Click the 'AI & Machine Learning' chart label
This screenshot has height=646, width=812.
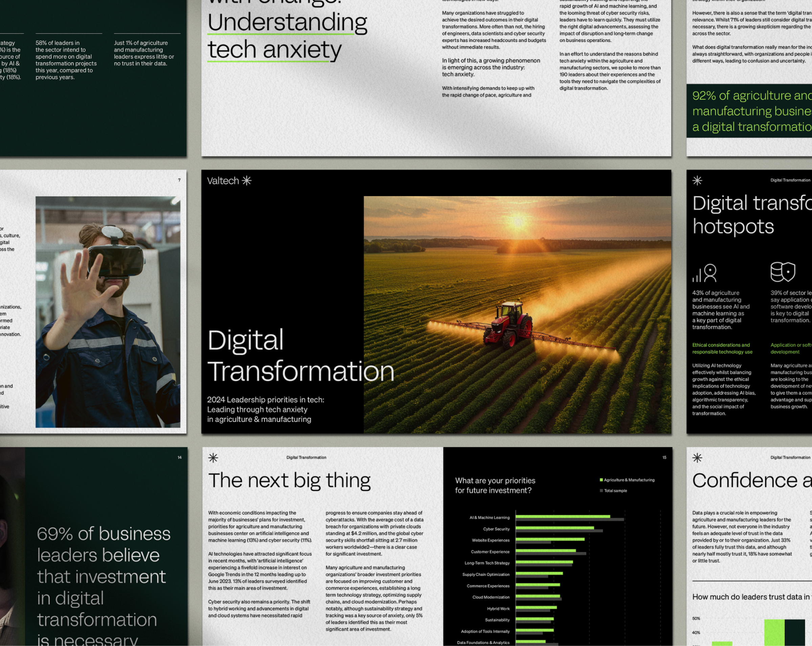(489, 517)
